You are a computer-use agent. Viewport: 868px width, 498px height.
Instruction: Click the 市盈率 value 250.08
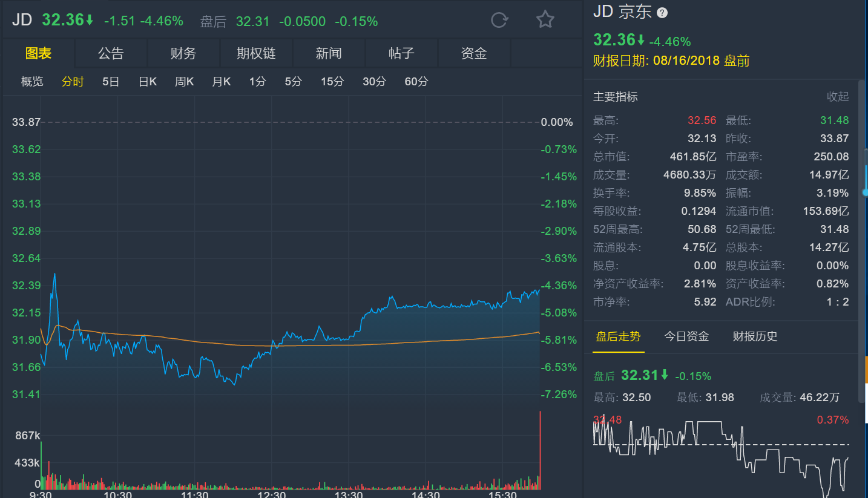(832, 157)
